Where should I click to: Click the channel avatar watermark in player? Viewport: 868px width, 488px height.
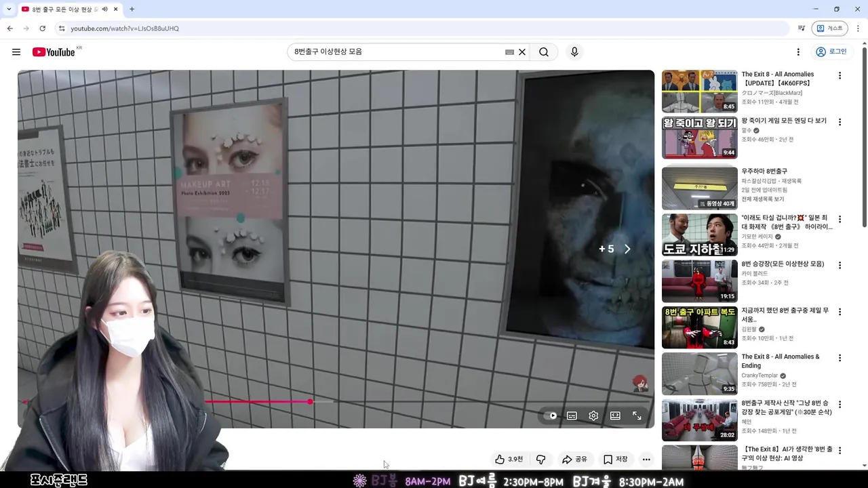(x=639, y=384)
